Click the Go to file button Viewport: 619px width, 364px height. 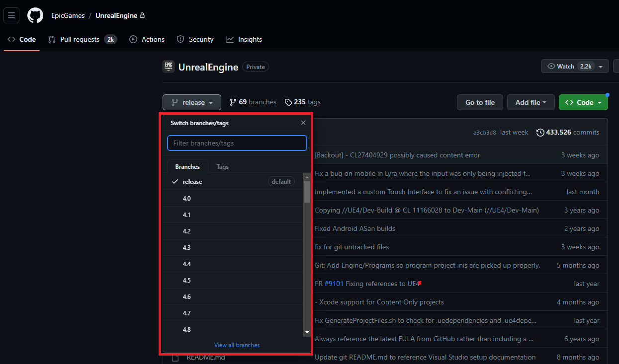tap(480, 102)
